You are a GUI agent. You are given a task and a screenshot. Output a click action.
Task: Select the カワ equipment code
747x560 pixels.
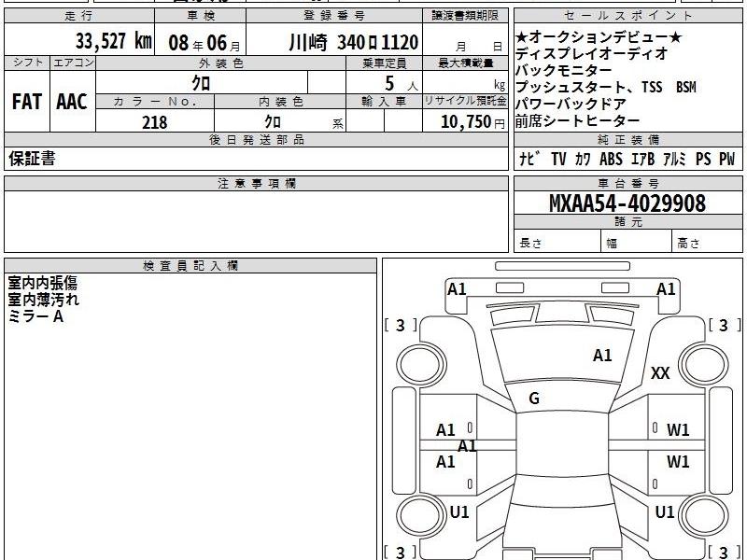[x=583, y=159]
